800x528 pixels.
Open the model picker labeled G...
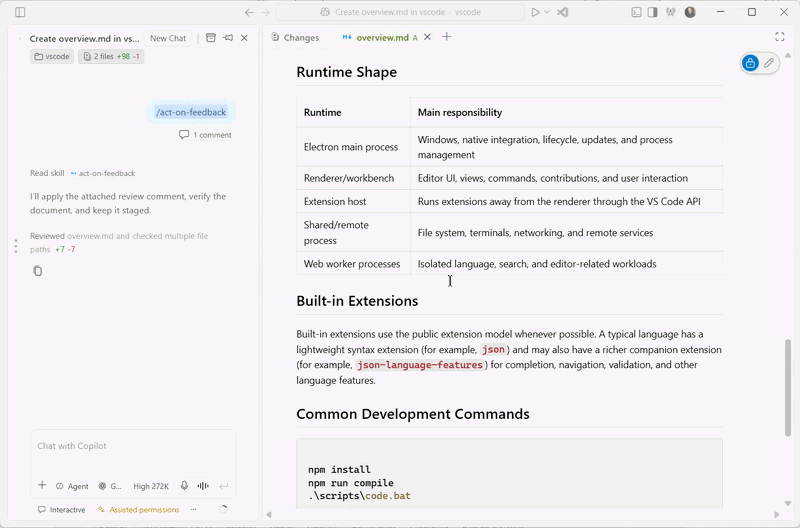(x=110, y=486)
